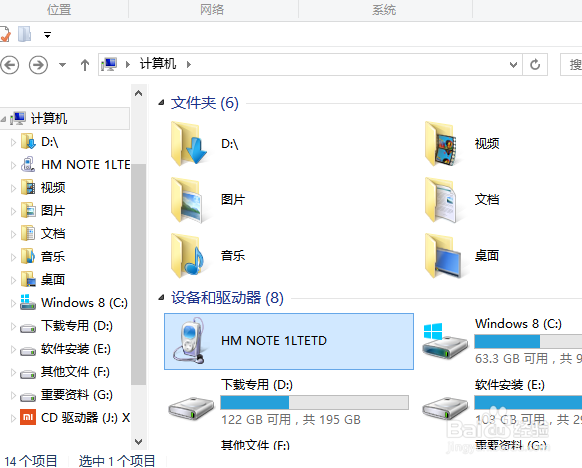
Task: Open address bar history dropdown
Action: tap(513, 65)
